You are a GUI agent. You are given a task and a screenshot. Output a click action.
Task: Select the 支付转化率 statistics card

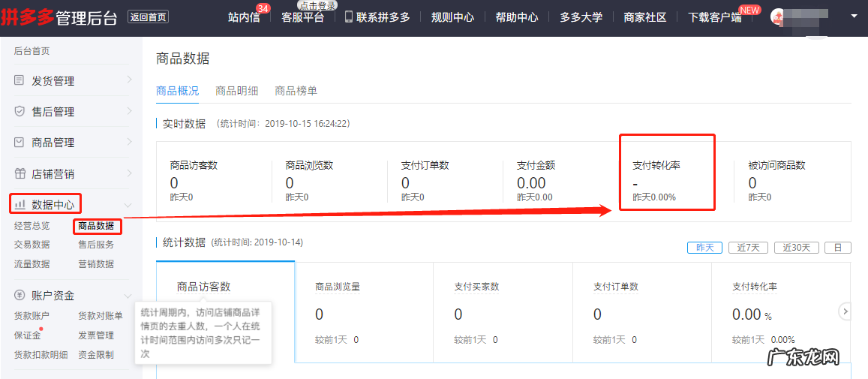[780, 312]
